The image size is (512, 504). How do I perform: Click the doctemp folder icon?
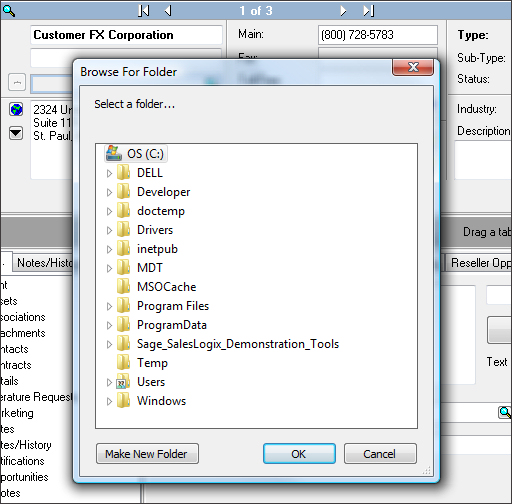(124, 210)
